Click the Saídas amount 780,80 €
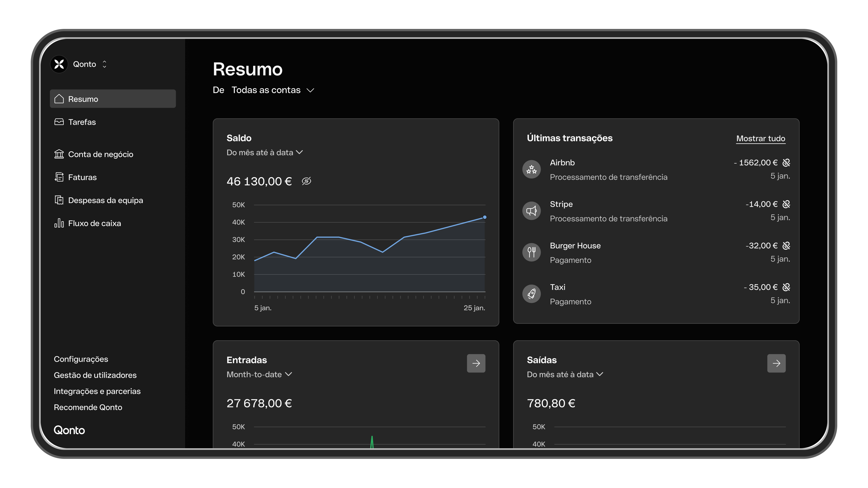This screenshot has height=488, width=868. click(x=551, y=403)
